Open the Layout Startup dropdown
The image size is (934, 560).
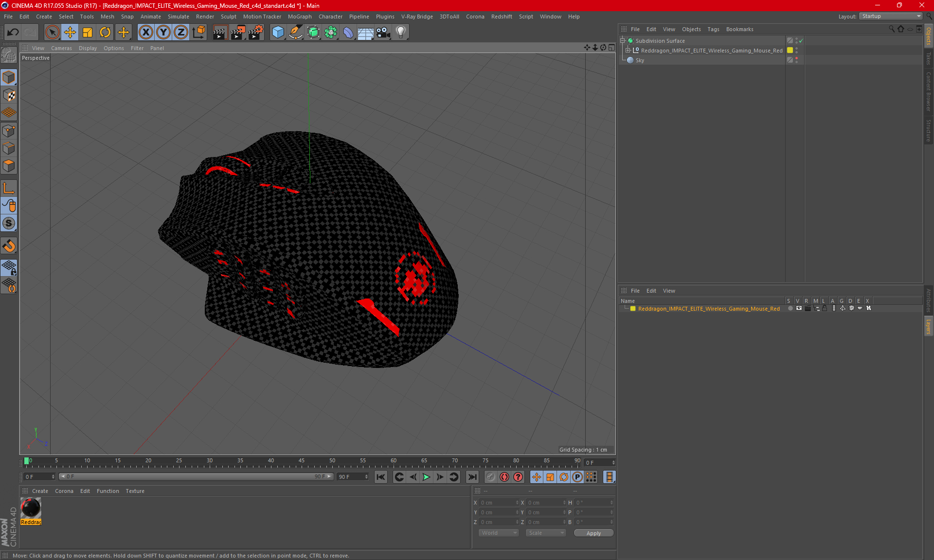891,16
